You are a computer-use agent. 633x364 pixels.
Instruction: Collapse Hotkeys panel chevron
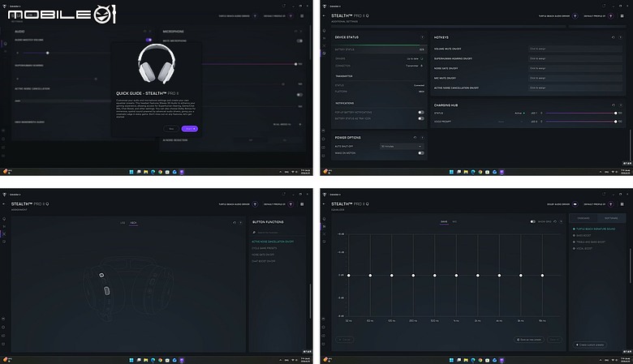point(621,37)
